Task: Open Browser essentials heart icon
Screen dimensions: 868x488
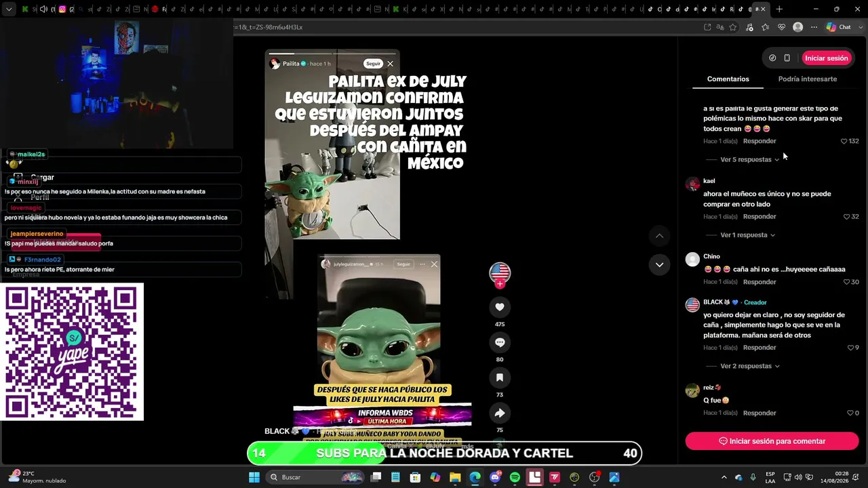Action: tap(781, 27)
